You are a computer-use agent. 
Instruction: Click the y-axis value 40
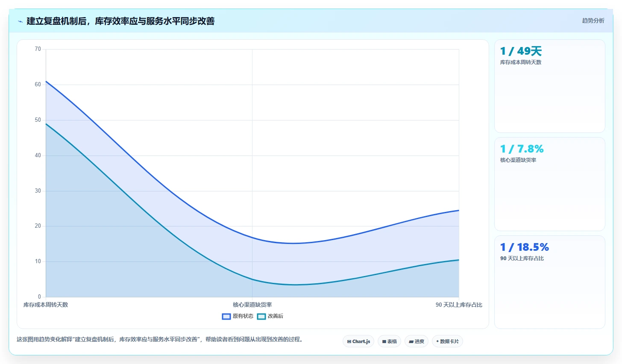(x=38, y=156)
